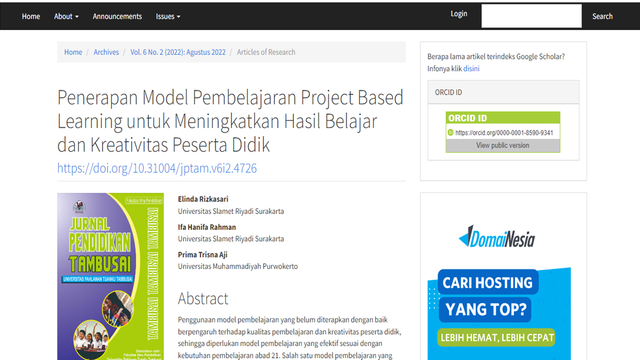This screenshot has width=640, height=360.
Task: Expand the Issues dropdown menu
Action: (x=168, y=16)
